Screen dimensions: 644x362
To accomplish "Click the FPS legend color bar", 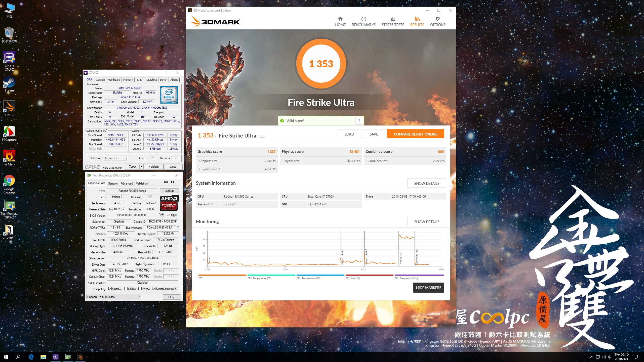I will 222,275.
